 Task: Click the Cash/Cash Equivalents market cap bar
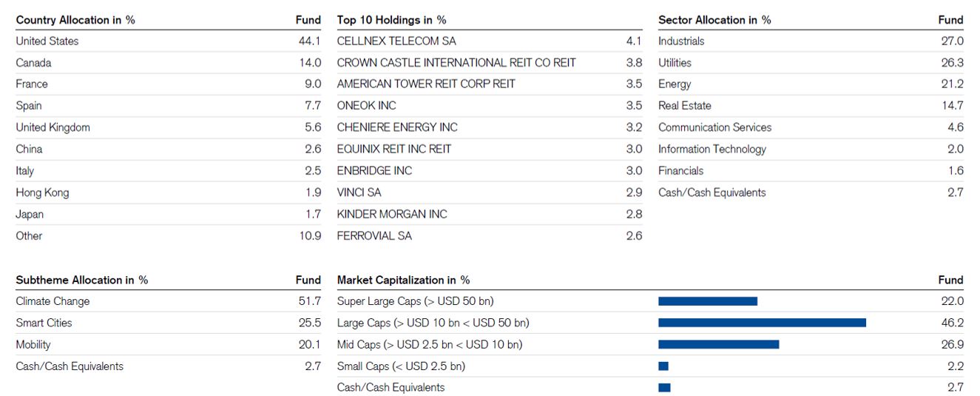(x=664, y=387)
